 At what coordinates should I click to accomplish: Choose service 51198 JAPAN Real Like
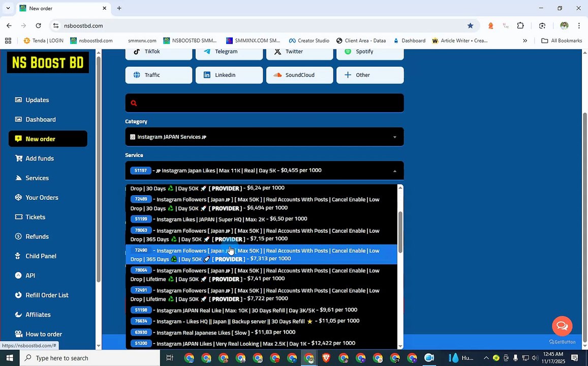click(261, 310)
